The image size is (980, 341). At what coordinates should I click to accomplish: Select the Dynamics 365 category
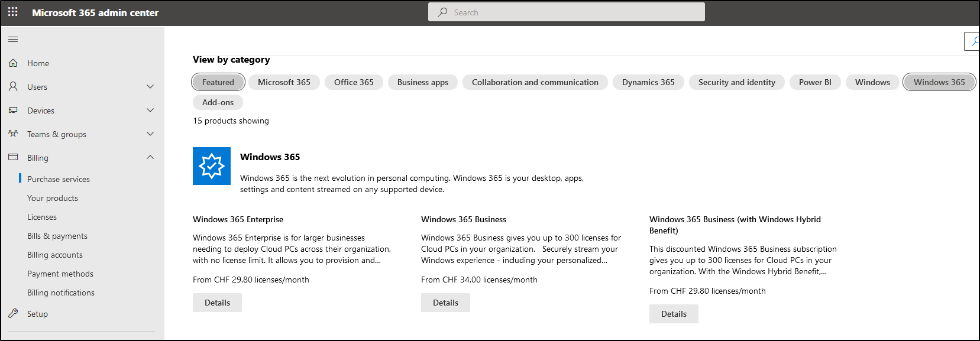pos(648,82)
